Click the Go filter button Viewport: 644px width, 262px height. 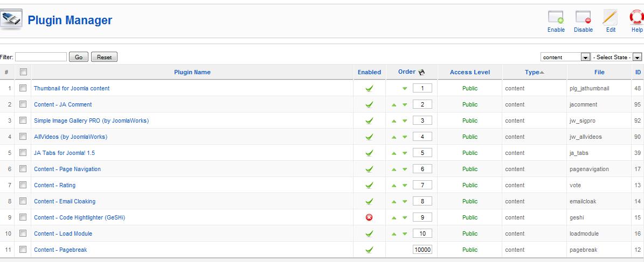click(79, 57)
